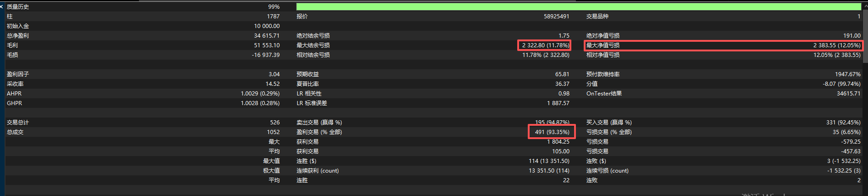Select the highlighted 最大净值亏损 label

coord(603,45)
